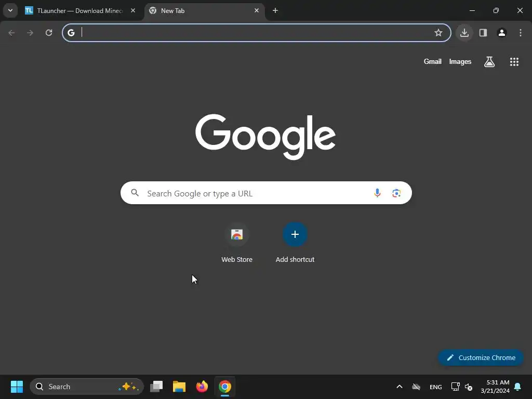Start voice search with microphone icon
Viewport: 532px width, 399px height.
click(x=377, y=193)
